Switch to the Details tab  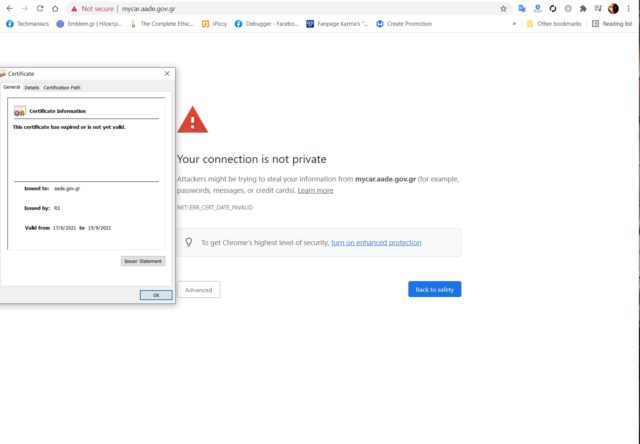point(32,87)
